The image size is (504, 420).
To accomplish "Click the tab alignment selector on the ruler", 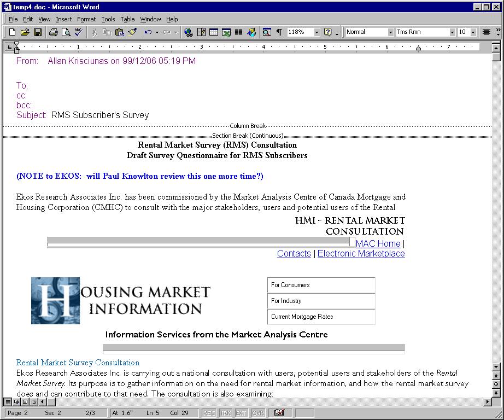I will tap(10, 47).
